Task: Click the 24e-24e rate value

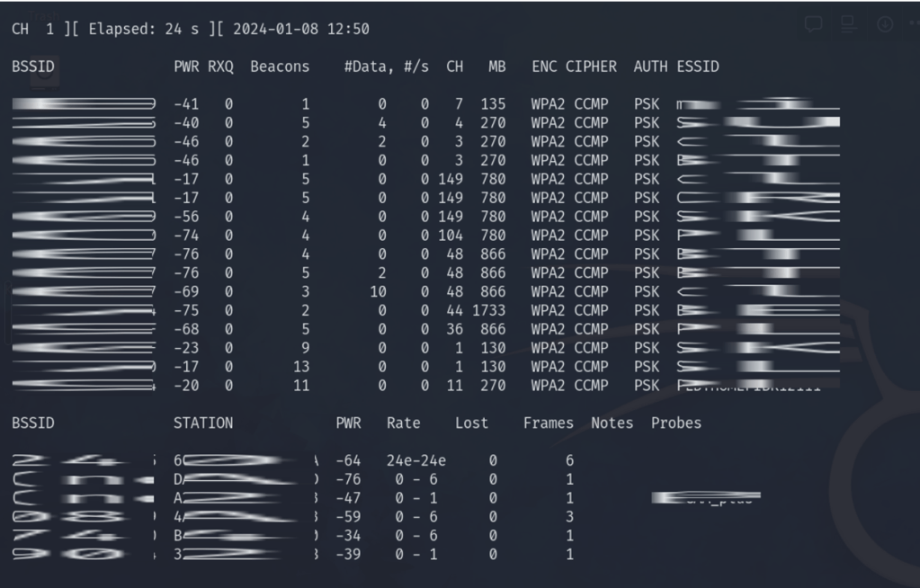Action: [x=415, y=461]
